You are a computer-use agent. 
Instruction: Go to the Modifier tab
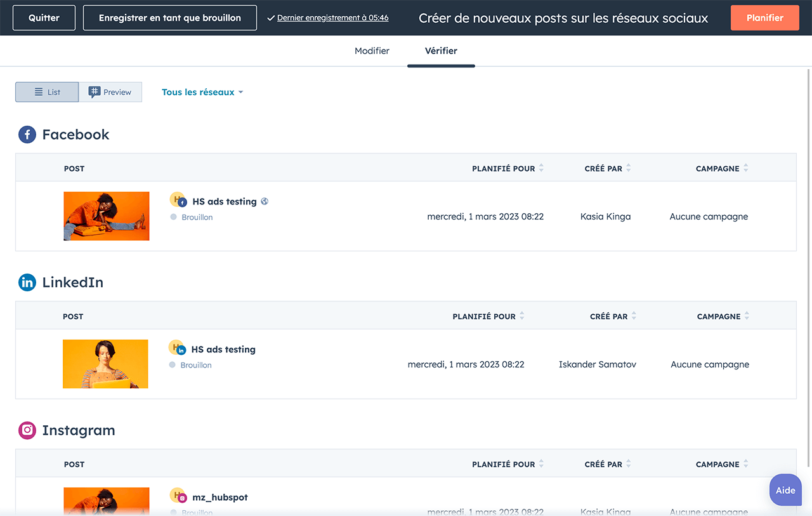click(372, 51)
